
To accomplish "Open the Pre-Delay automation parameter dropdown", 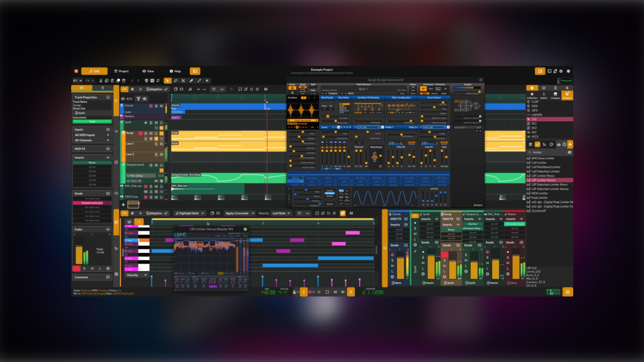I will [141, 176].
